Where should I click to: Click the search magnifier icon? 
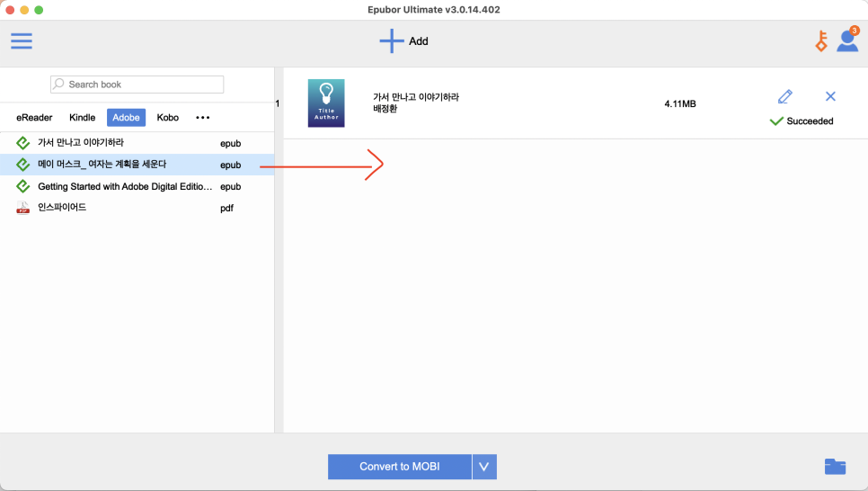click(x=58, y=85)
